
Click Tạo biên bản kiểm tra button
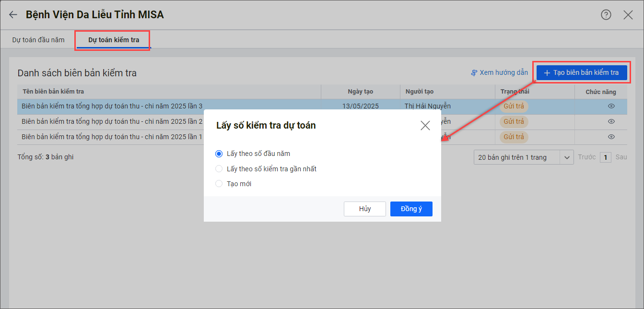[581, 73]
